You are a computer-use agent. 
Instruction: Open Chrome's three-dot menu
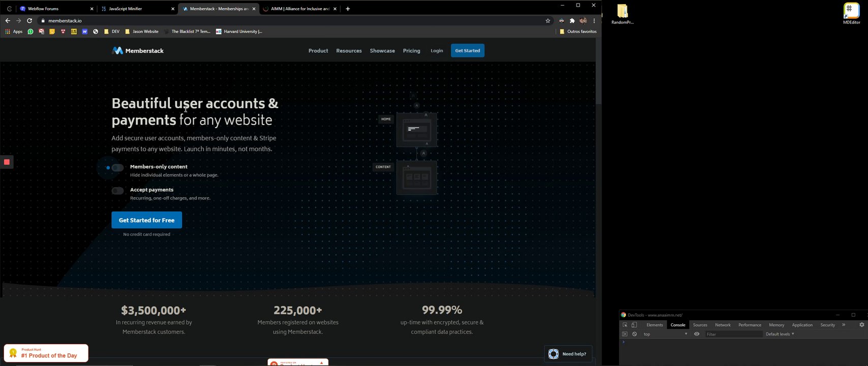[594, 21]
